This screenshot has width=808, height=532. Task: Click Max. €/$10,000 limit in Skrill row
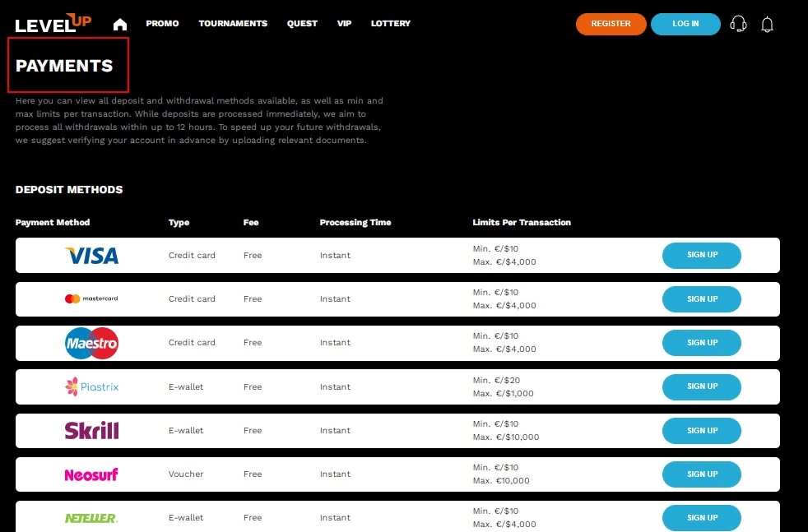[x=506, y=437]
